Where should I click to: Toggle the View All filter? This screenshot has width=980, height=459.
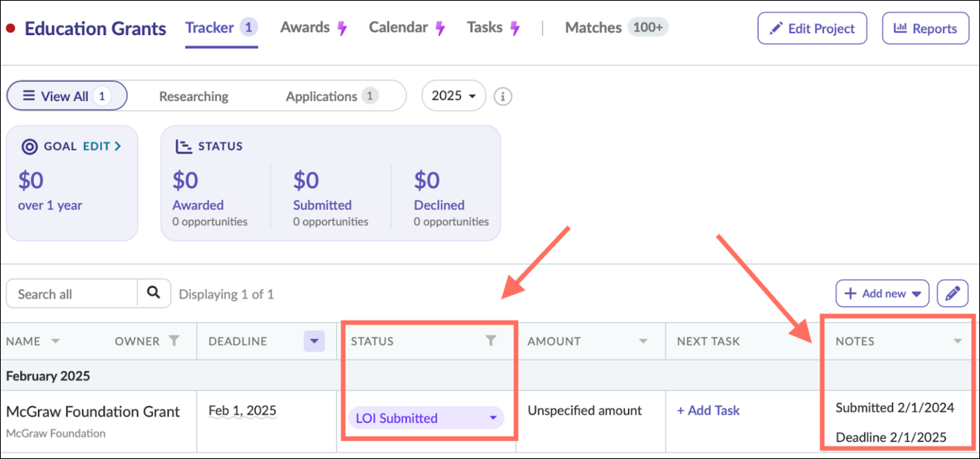(66, 95)
